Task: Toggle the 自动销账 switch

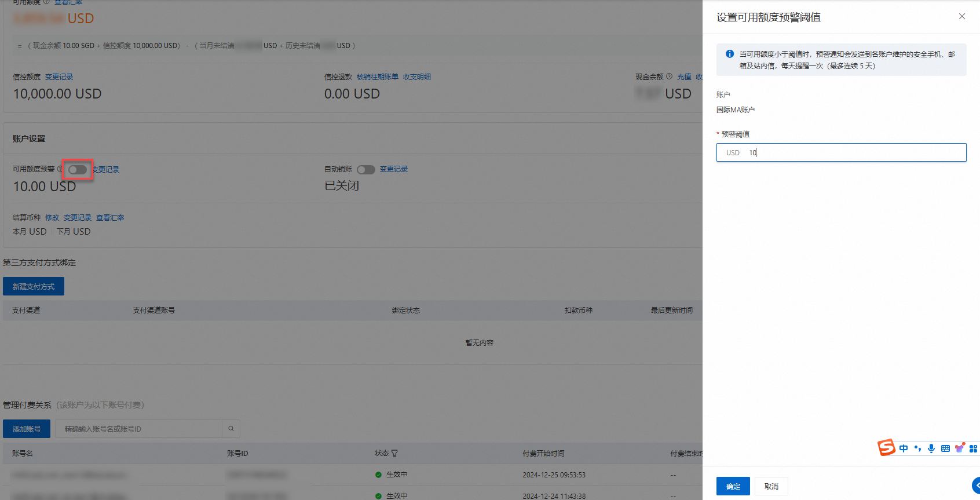Action: click(x=366, y=170)
